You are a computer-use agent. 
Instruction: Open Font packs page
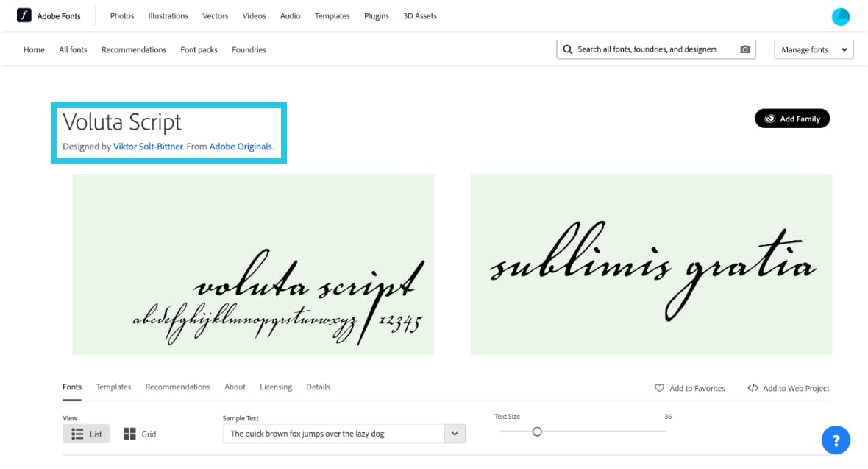(x=199, y=49)
